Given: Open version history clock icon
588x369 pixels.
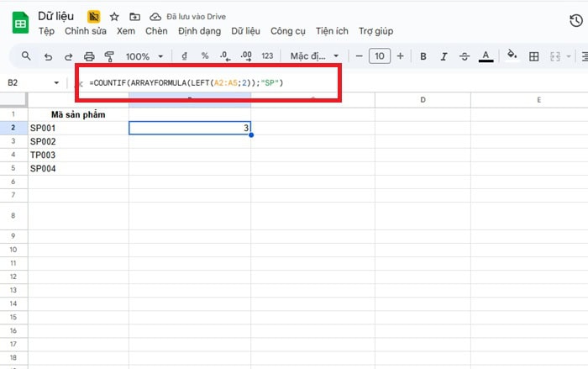Looking at the screenshot, I should pos(576,23).
